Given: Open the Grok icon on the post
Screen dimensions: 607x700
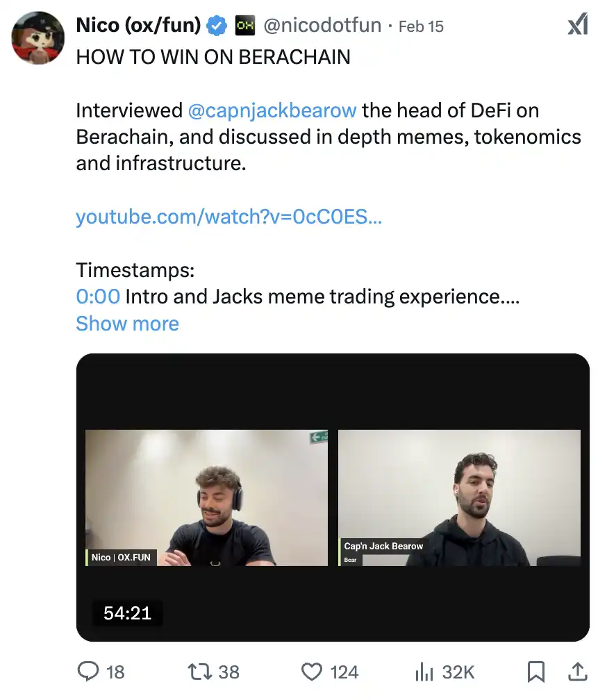Looking at the screenshot, I should tap(578, 25).
